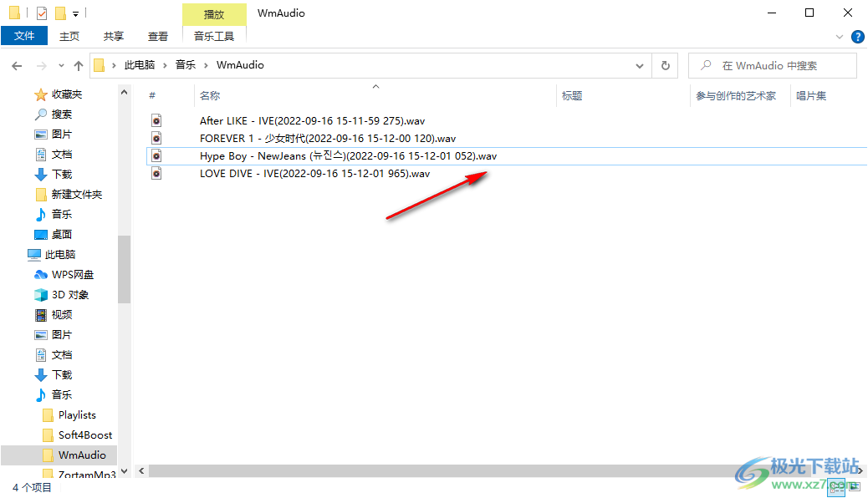Image resolution: width=868 pixels, height=498 pixels.
Task: Open the Playlists folder in sidebar
Action: tap(77, 415)
